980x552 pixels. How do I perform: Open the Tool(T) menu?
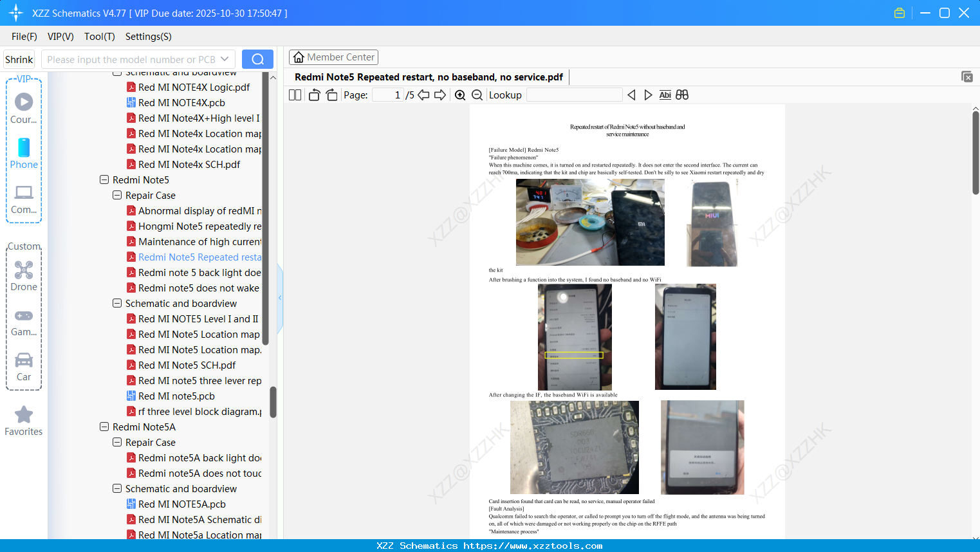(99, 37)
